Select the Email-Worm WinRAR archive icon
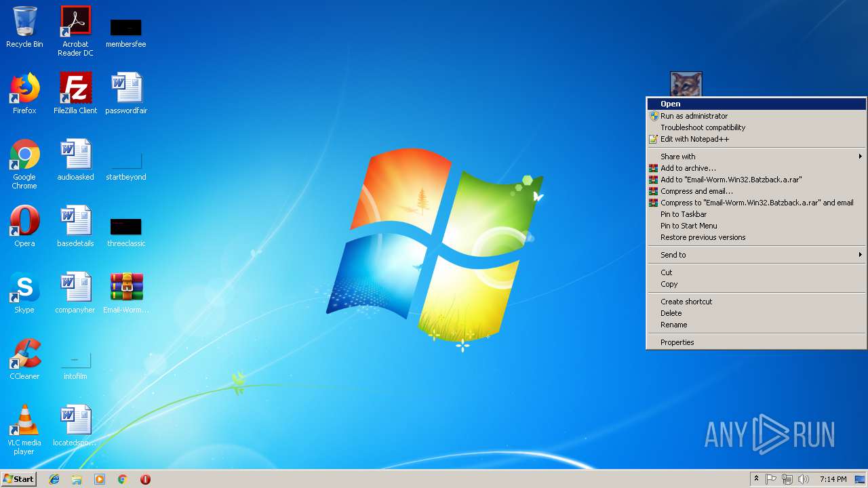This screenshot has width=868, height=488. (126, 293)
